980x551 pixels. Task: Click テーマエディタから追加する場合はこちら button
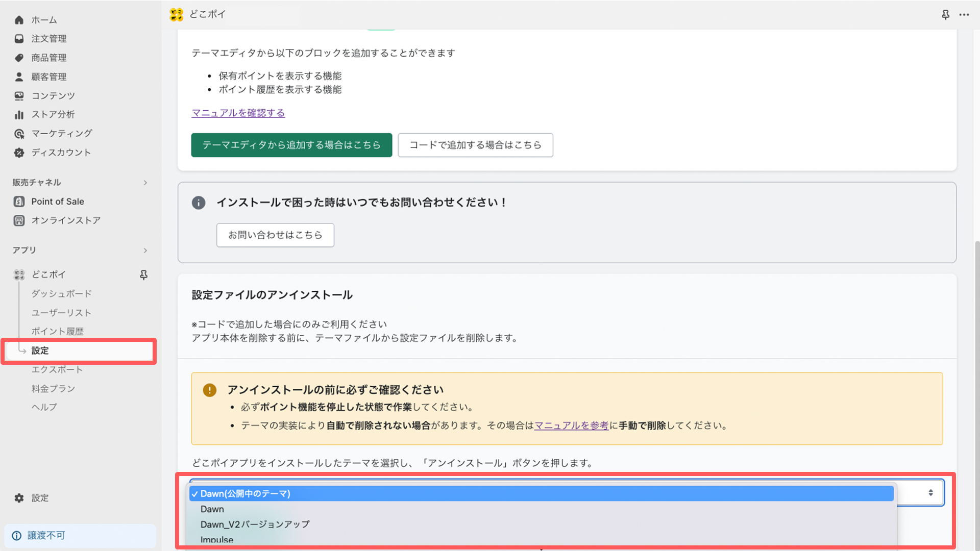pyautogui.click(x=291, y=145)
